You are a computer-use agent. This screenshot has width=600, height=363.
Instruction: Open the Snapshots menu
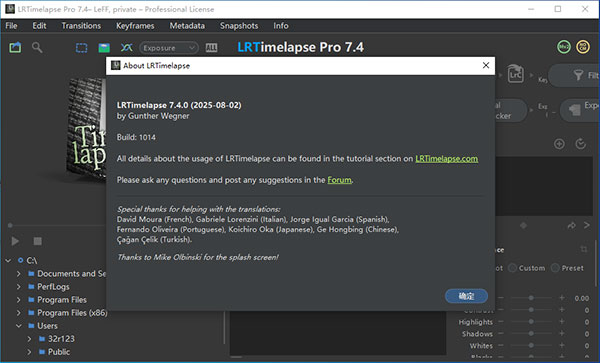click(239, 26)
